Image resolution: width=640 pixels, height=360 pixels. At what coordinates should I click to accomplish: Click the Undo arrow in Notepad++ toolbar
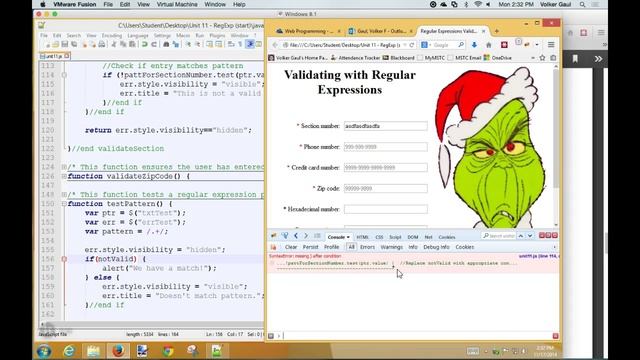tap(144, 44)
